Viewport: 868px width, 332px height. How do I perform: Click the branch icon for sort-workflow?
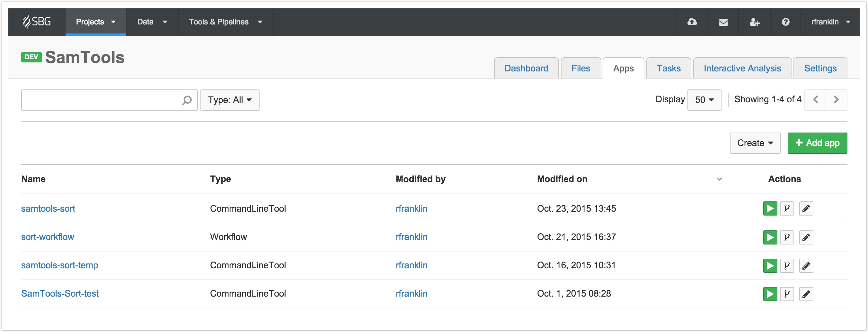tap(787, 237)
